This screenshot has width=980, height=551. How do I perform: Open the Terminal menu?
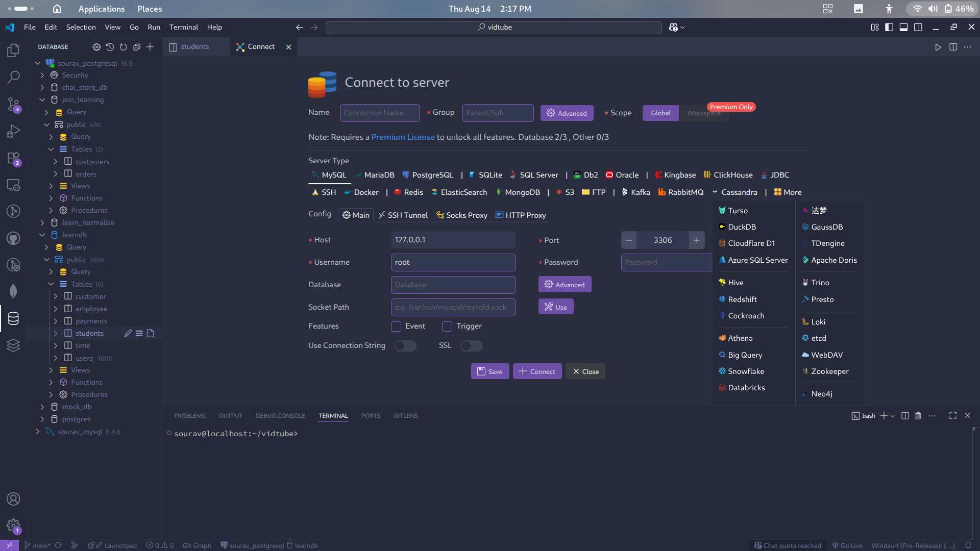click(183, 27)
